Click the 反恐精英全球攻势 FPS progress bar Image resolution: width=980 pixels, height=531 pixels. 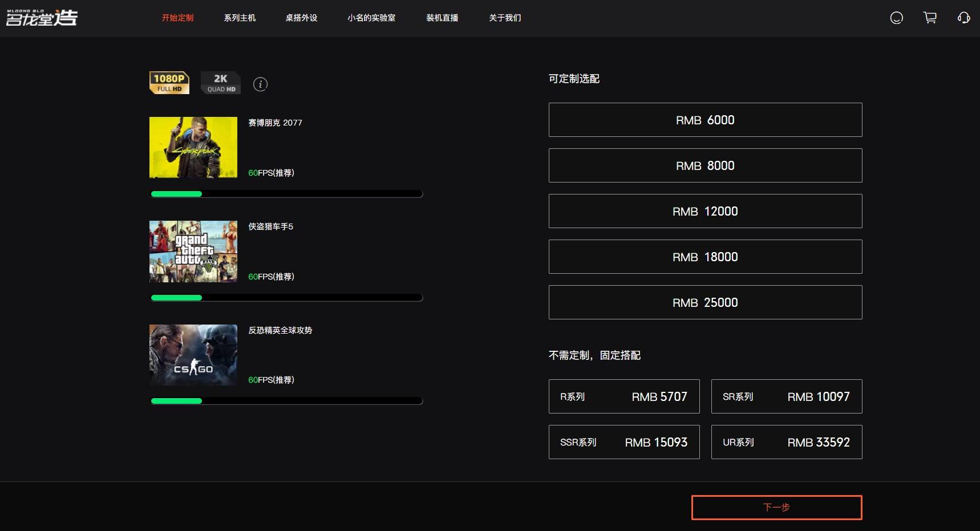[286, 401]
